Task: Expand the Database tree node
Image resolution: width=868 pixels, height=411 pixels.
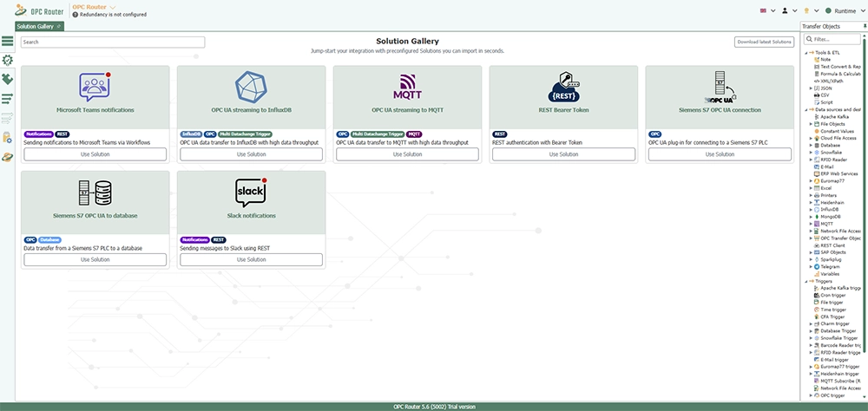Action: (x=811, y=146)
